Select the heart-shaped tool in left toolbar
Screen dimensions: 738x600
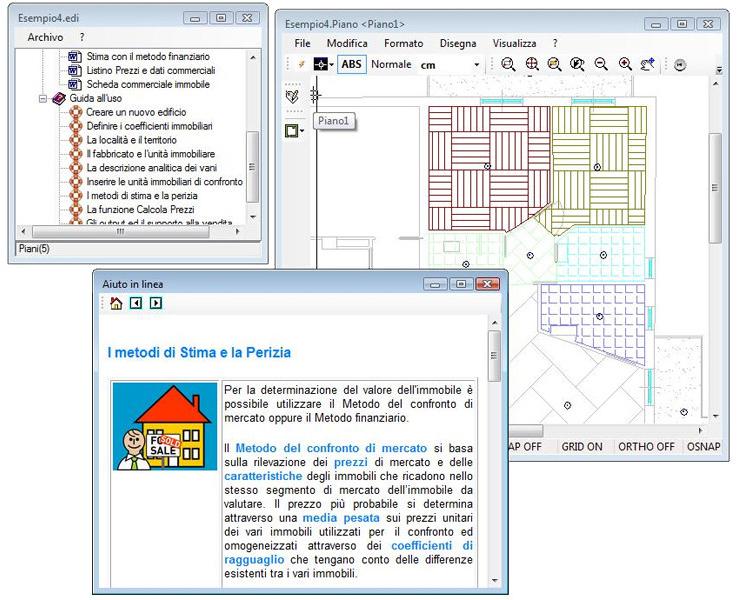292,96
